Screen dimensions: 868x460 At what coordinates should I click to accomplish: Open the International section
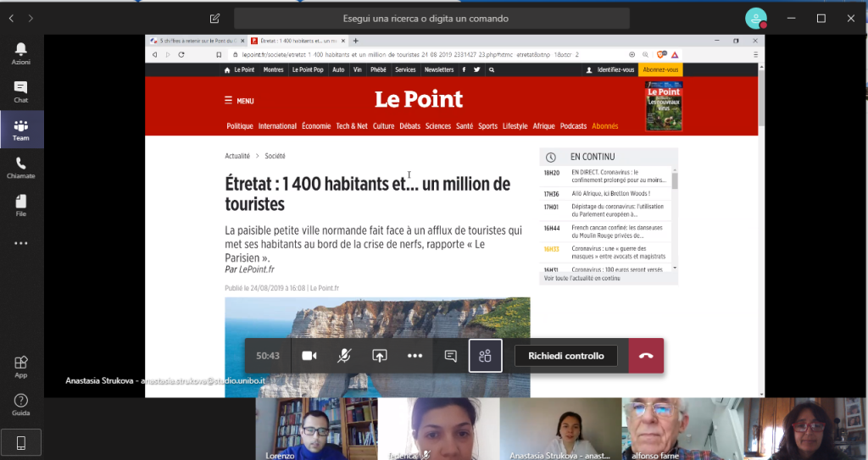tap(277, 126)
